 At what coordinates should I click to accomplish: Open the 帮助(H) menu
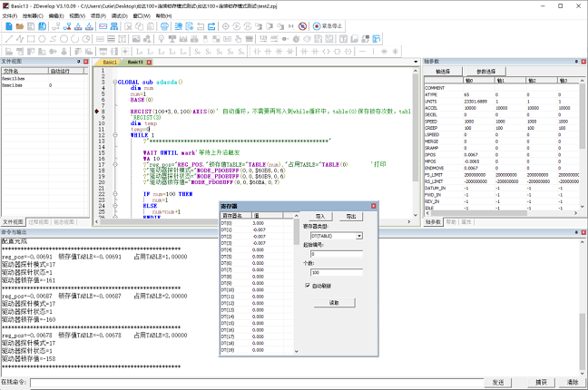pyautogui.click(x=163, y=15)
